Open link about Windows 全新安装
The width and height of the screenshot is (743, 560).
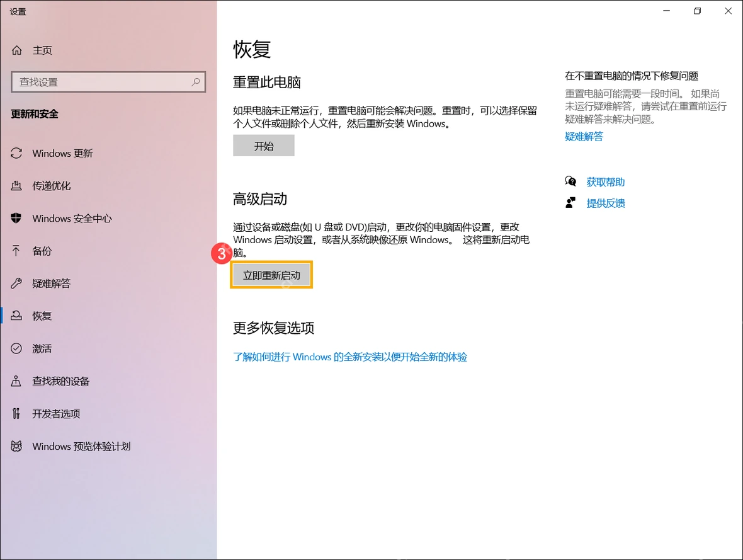(350, 357)
